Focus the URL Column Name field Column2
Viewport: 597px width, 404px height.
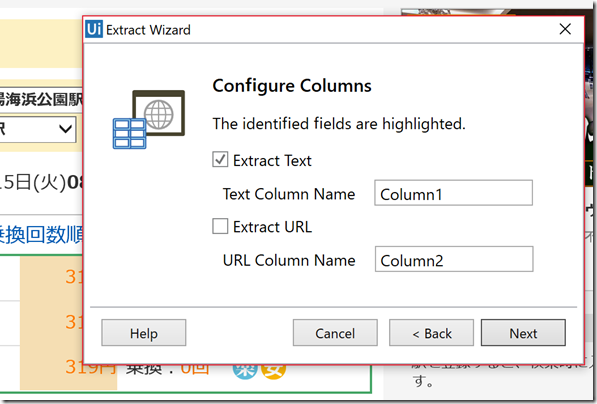(454, 259)
